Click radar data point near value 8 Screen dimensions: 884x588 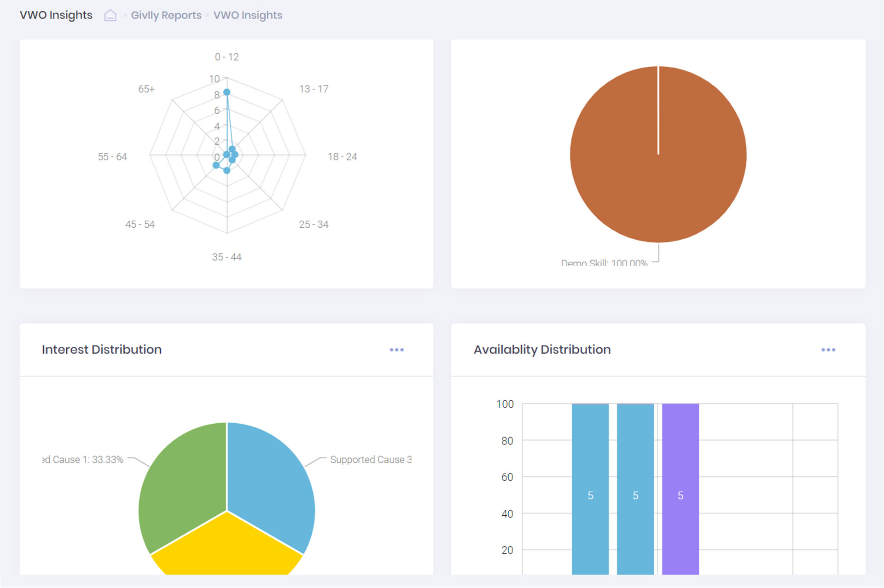tap(227, 92)
